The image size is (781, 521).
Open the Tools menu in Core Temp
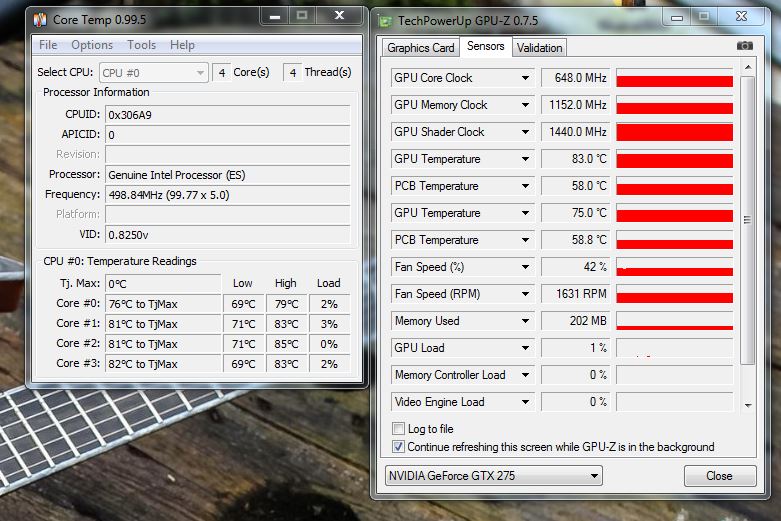(141, 45)
